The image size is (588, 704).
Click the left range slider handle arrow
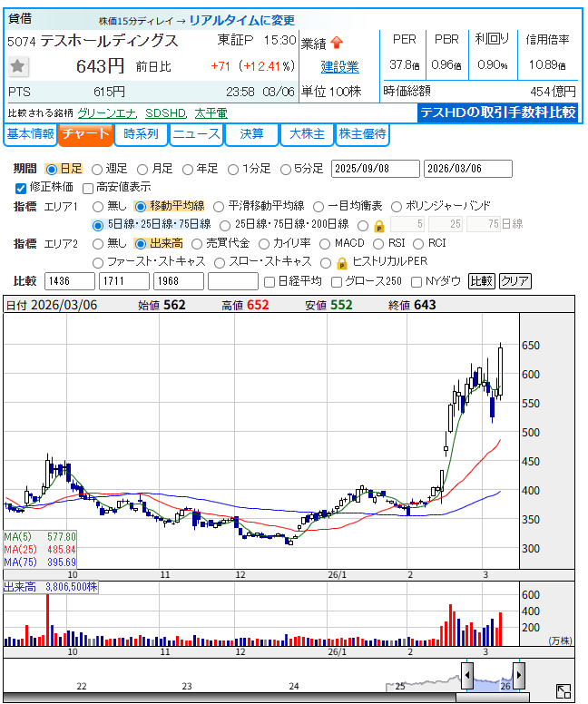tap(467, 675)
